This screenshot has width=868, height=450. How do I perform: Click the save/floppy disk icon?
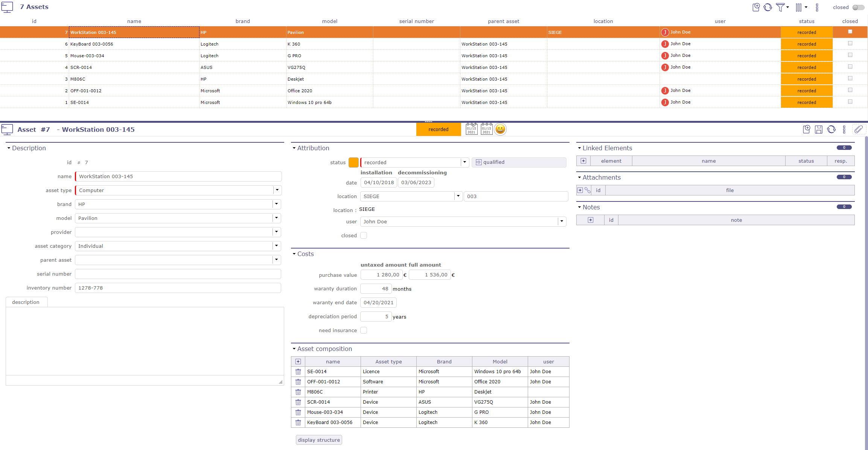click(x=819, y=128)
